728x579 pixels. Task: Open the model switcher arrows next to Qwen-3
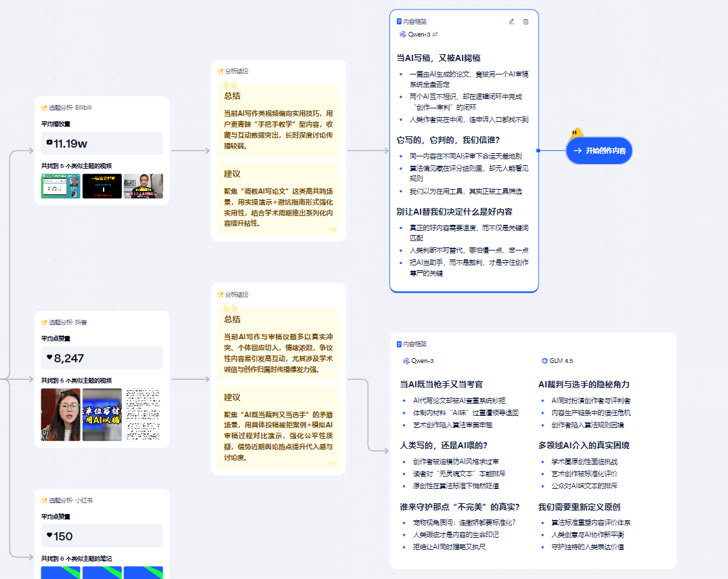click(x=435, y=34)
